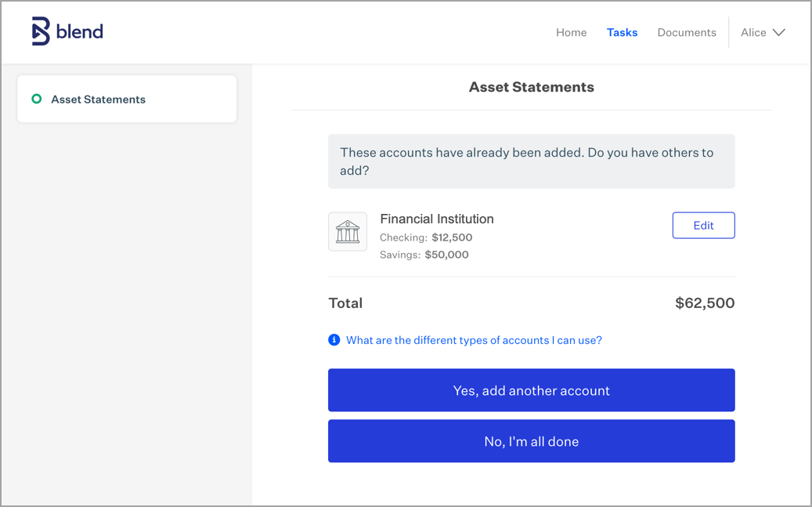Select Asset Statements in the sidebar
Screen dimensions: 812x507
point(127,99)
